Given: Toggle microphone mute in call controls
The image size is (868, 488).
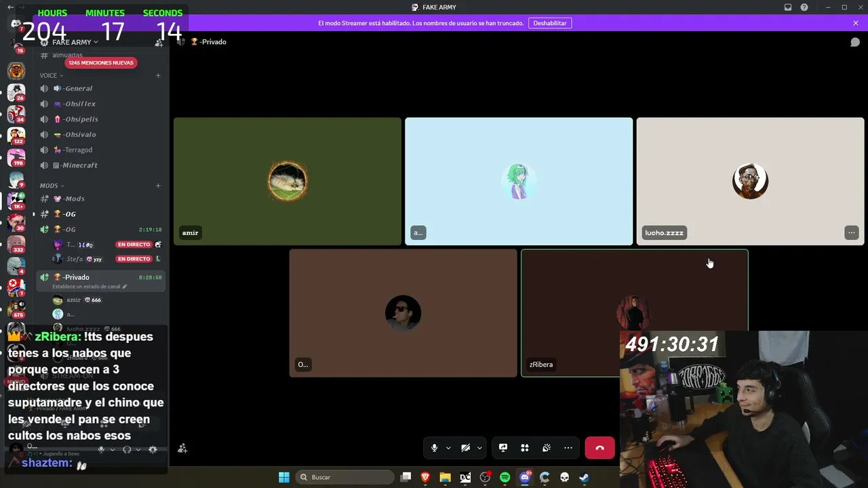Looking at the screenshot, I should pos(435,448).
